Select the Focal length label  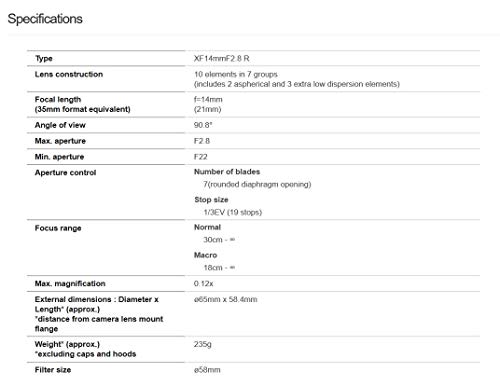(x=58, y=100)
